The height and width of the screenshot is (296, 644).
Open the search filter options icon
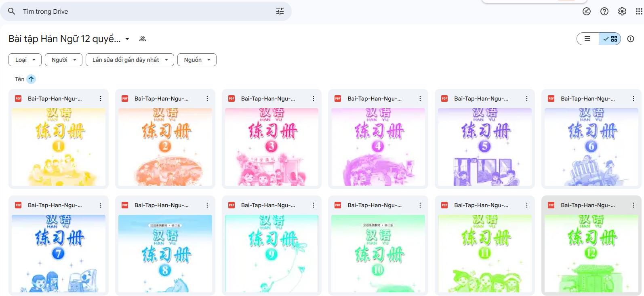tap(280, 11)
